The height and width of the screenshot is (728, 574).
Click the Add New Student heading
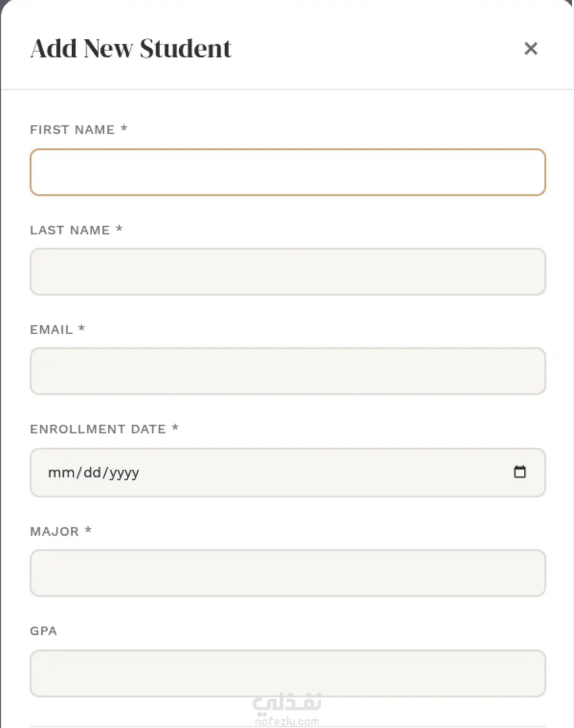[x=131, y=49]
